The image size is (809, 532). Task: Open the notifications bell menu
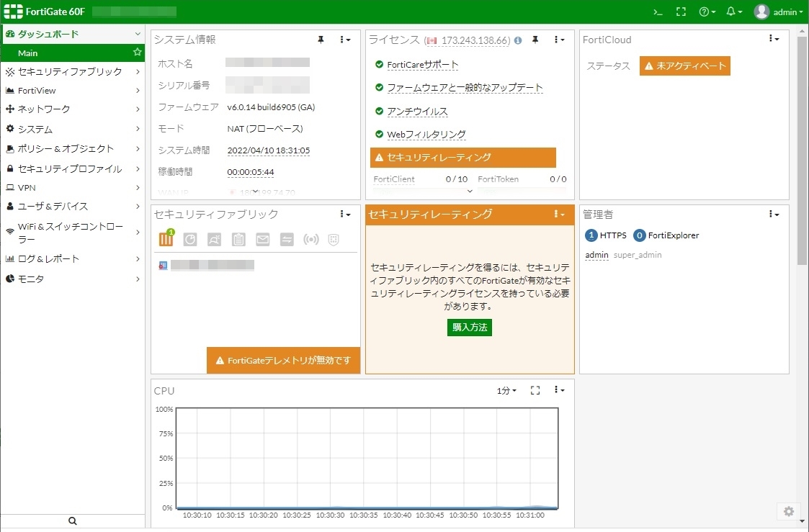tap(733, 12)
